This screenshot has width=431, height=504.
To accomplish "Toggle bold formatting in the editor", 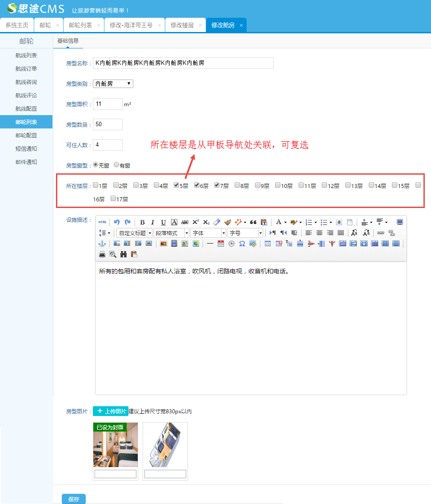I will point(142,222).
